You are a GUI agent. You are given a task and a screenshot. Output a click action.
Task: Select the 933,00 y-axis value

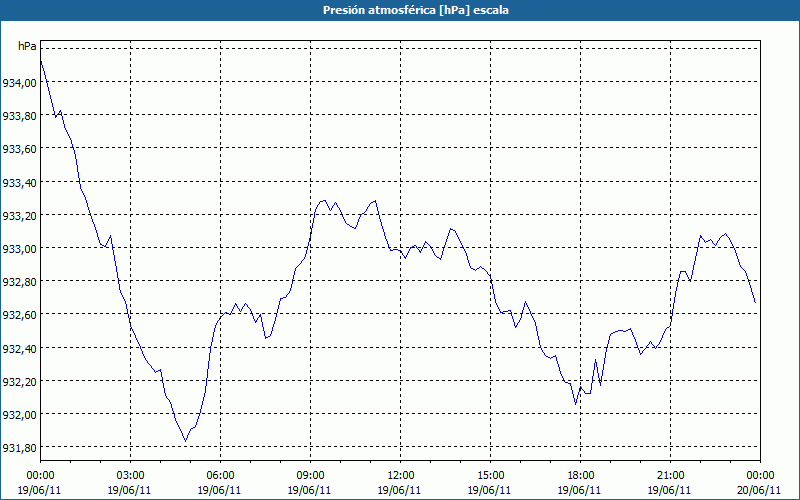19,248
